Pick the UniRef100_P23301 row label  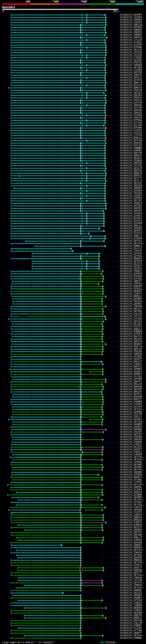pos(131,326)
